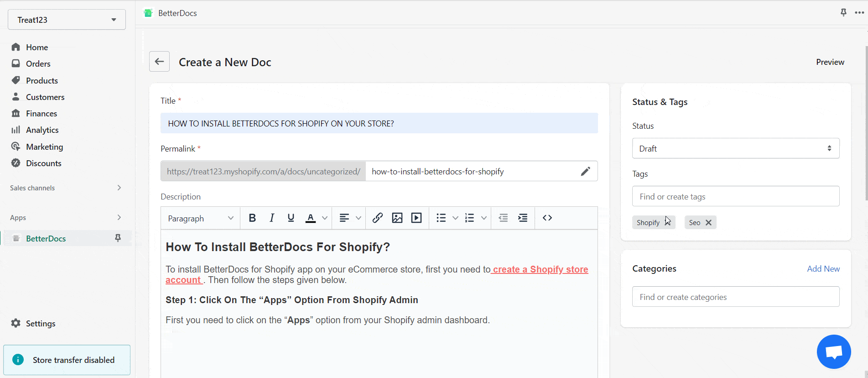
Task: Click the BetterDocs logo in header
Action: (x=148, y=13)
